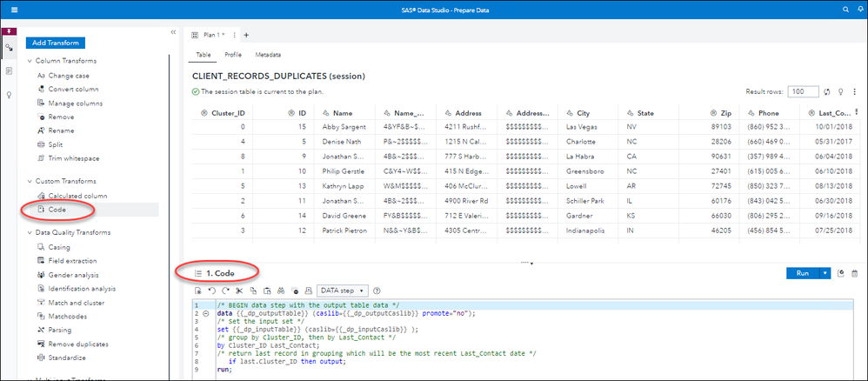
Task: Collapse the Data Quality Transforms section
Action: [30, 233]
